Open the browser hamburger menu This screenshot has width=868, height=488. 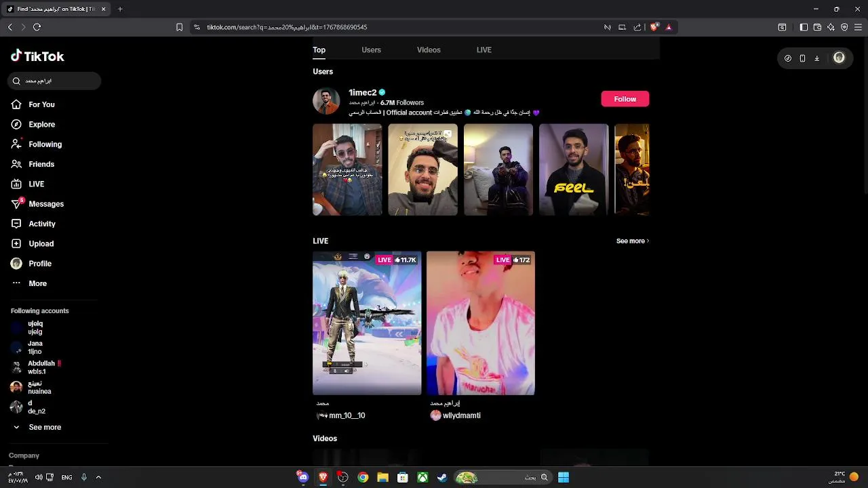pyautogui.click(x=858, y=27)
